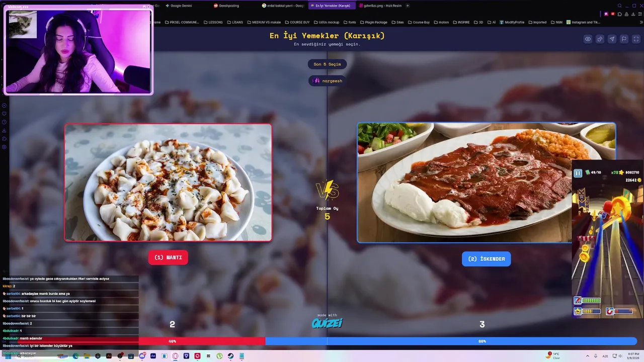This screenshot has height=362, width=644.
Task: Click the Quizei logo link
Action: (x=327, y=323)
